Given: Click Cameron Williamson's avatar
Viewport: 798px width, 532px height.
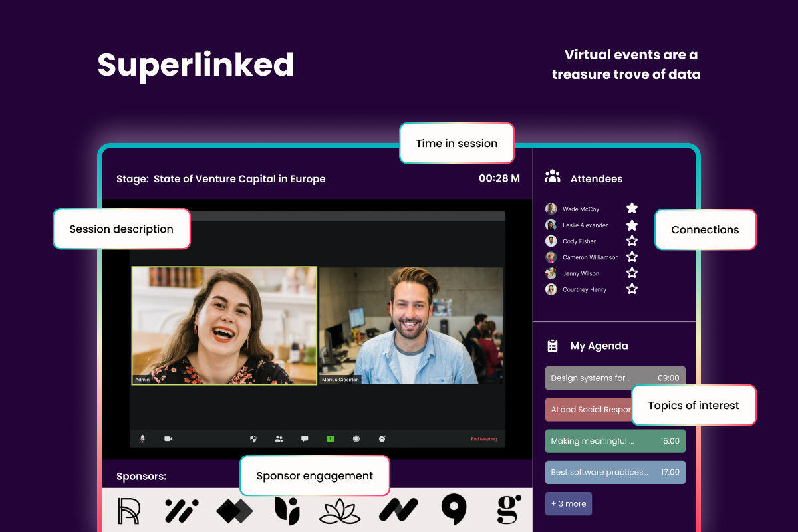Looking at the screenshot, I should click(x=551, y=257).
